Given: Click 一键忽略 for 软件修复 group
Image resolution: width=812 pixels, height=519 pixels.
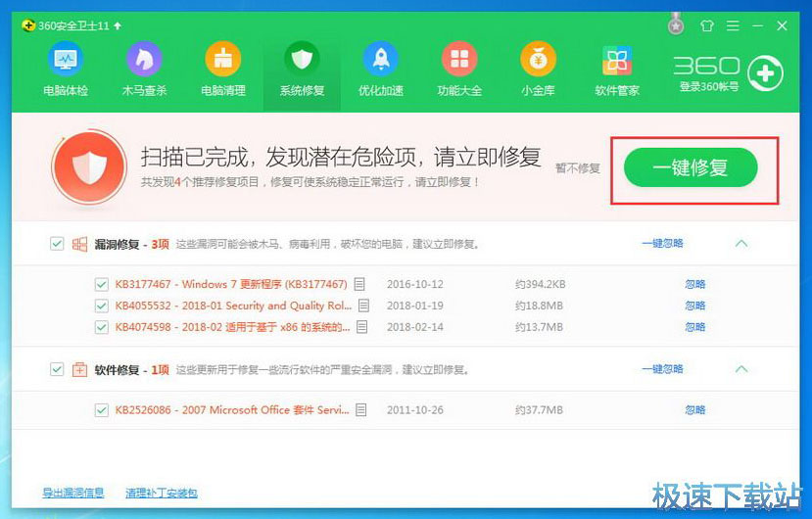Looking at the screenshot, I should (662, 369).
